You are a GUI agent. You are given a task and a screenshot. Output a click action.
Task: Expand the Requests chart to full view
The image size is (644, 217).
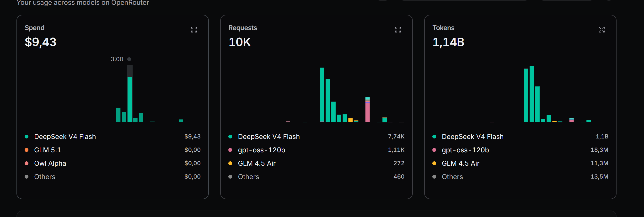tap(398, 30)
